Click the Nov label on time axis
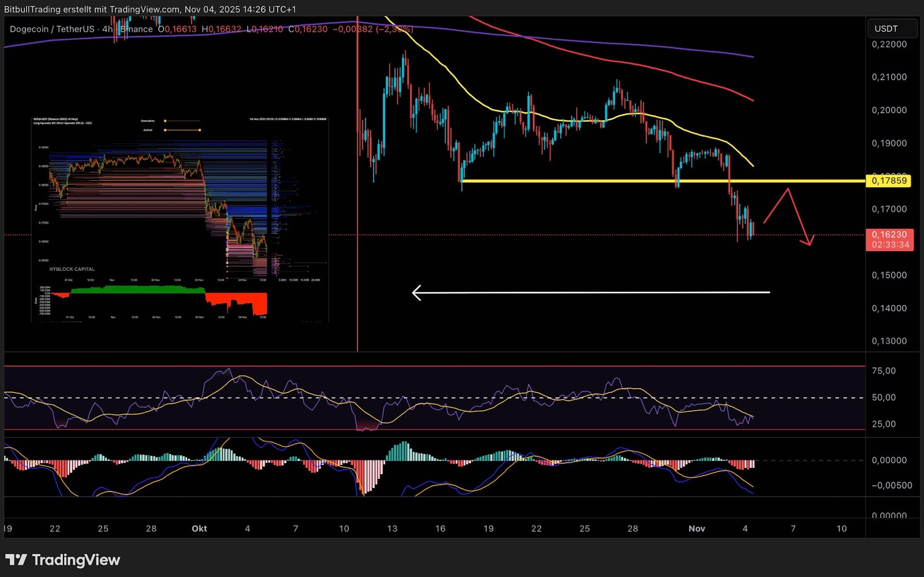Screen dimensions: 924x577 696,528
